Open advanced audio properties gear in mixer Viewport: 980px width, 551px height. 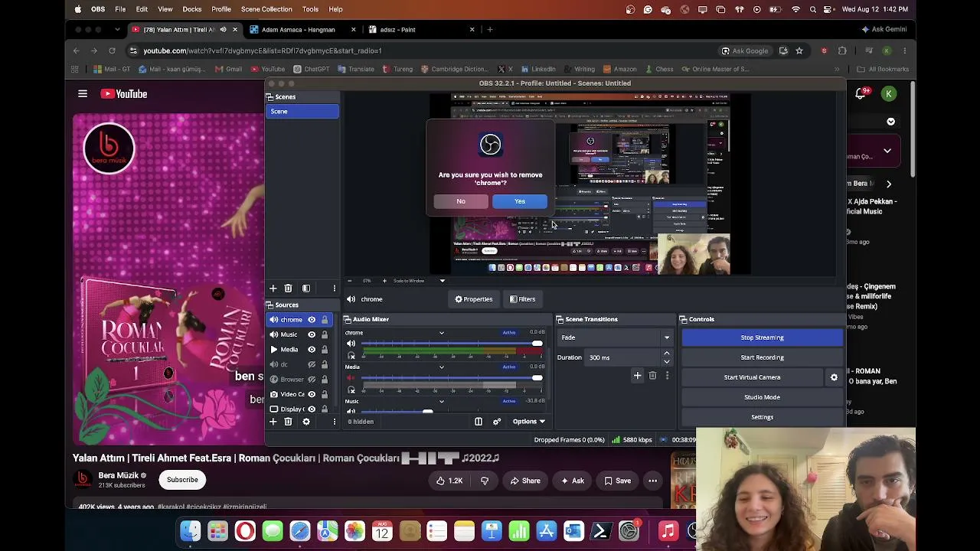497,422
